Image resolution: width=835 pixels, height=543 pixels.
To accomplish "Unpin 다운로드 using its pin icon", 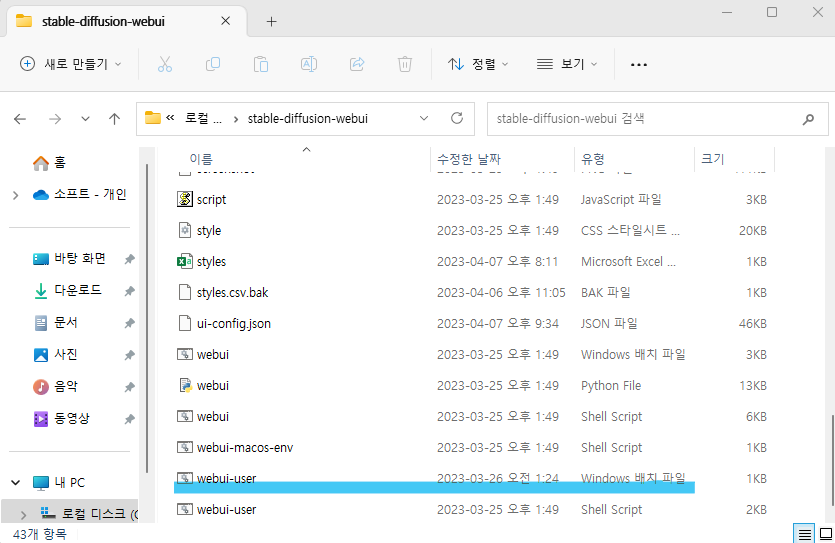I will click(x=129, y=291).
